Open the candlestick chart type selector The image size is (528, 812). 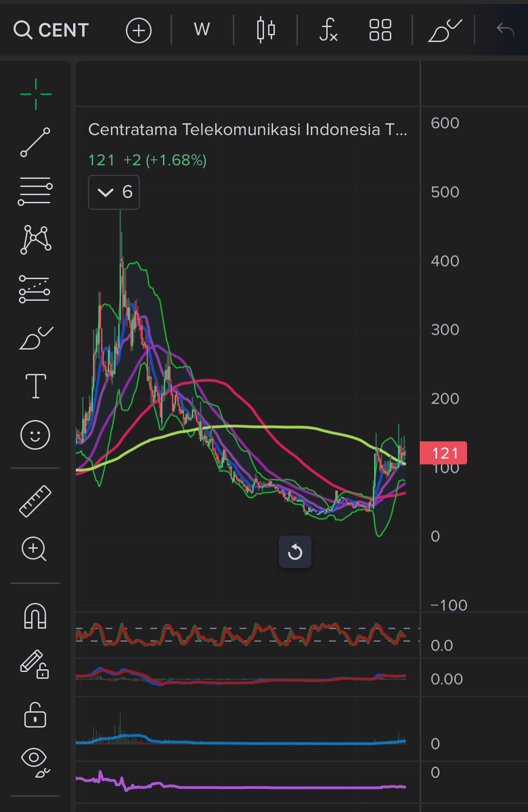[x=266, y=30]
